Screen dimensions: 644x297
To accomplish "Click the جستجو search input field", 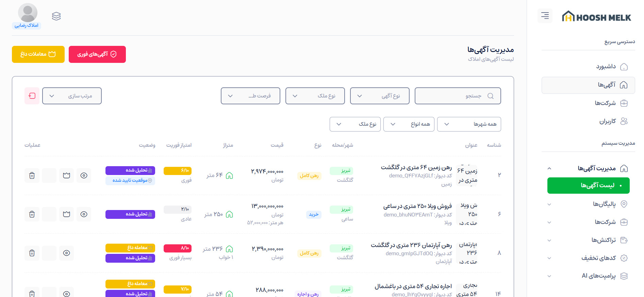I will pyautogui.click(x=458, y=96).
